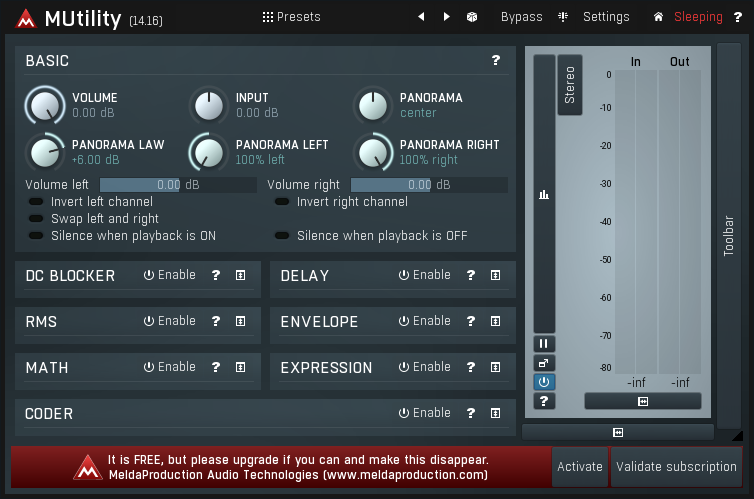Click the Activate button
The image size is (754, 499).
580,467
